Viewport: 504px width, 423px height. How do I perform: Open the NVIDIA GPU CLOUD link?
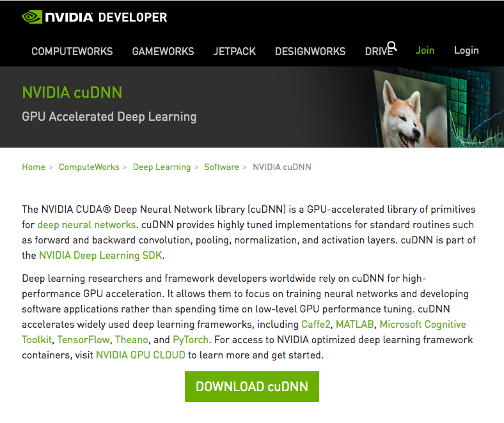(x=141, y=355)
